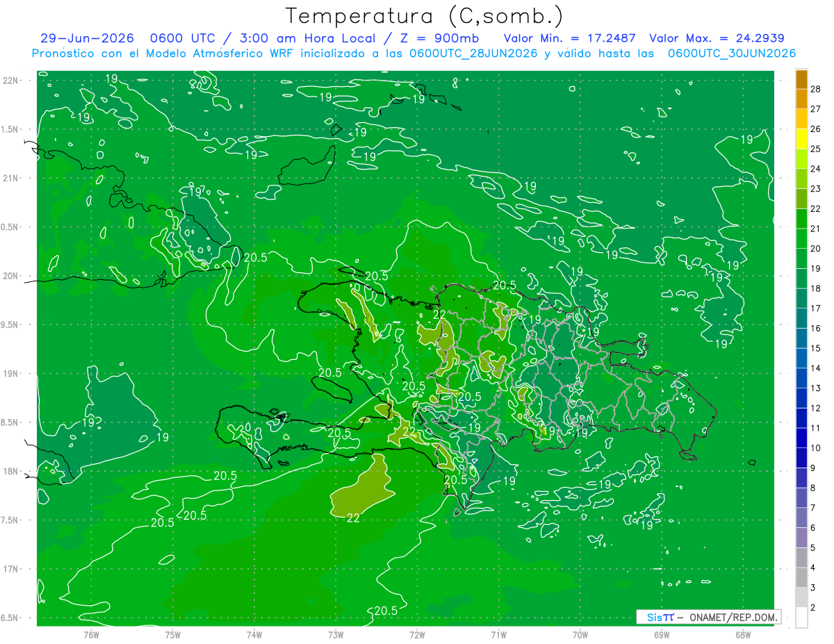Click the colorbar label "24"
The image size is (834, 644).
816,169
